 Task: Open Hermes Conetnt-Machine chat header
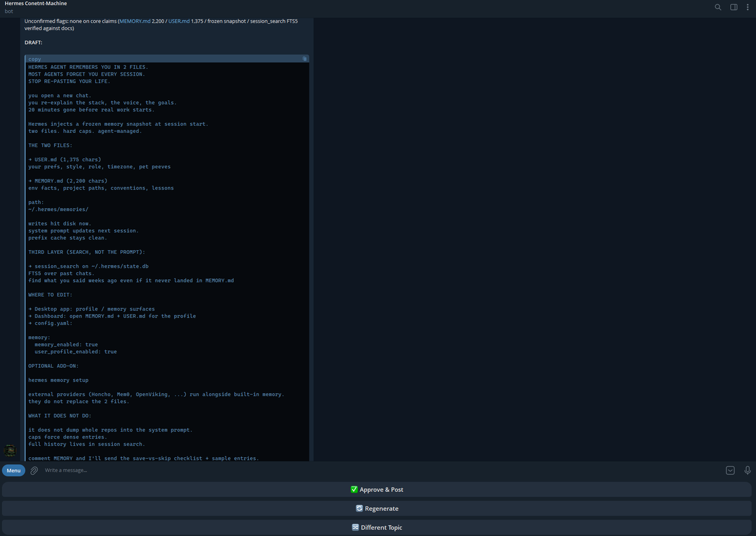pos(36,4)
